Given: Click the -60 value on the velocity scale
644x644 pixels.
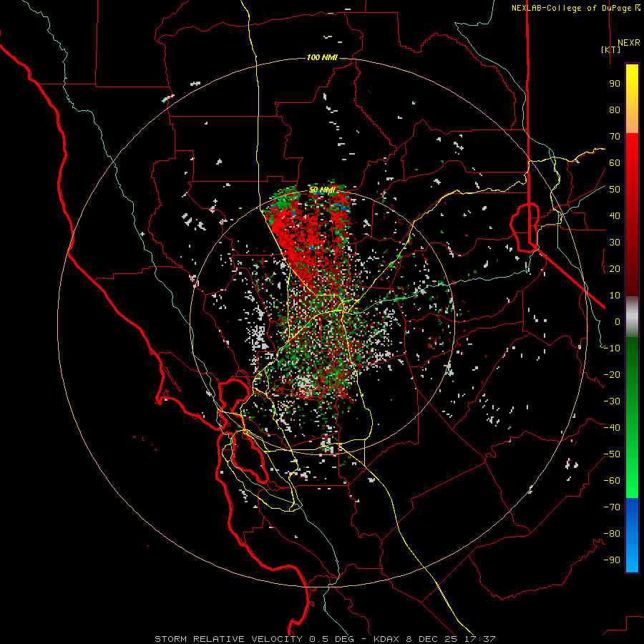Looking at the screenshot, I should coord(612,481).
